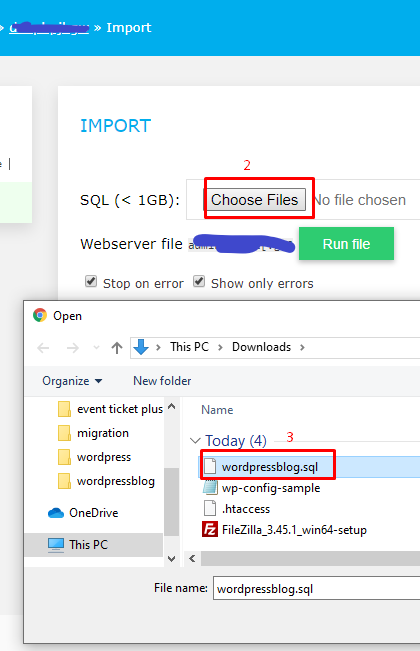Click the Name column header
The width and height of the screenshot is (420, 651).
tap(217, 410)
